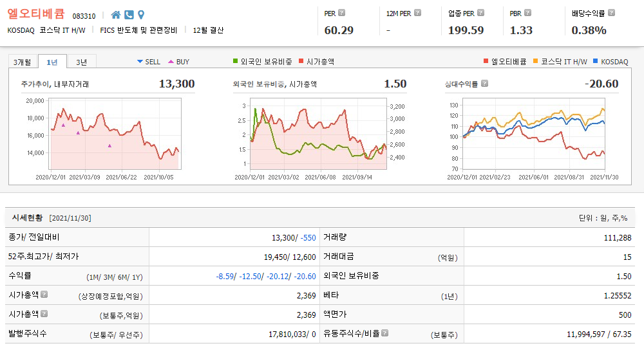Image resolution: width=644 pixels, height=357 pixels.
Task: Click the phone contact icon
Action: tap(129, 15)
